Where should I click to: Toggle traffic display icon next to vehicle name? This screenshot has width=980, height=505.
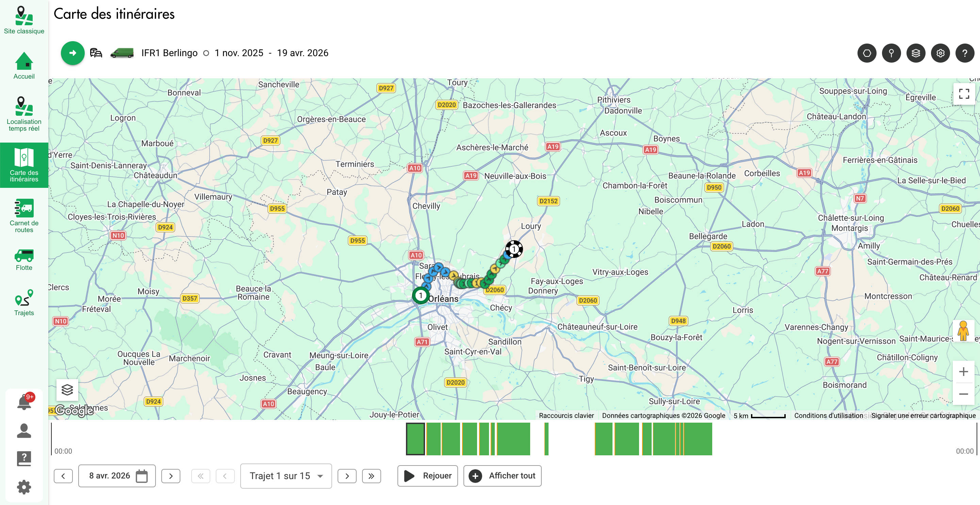(x=96, y=53)
